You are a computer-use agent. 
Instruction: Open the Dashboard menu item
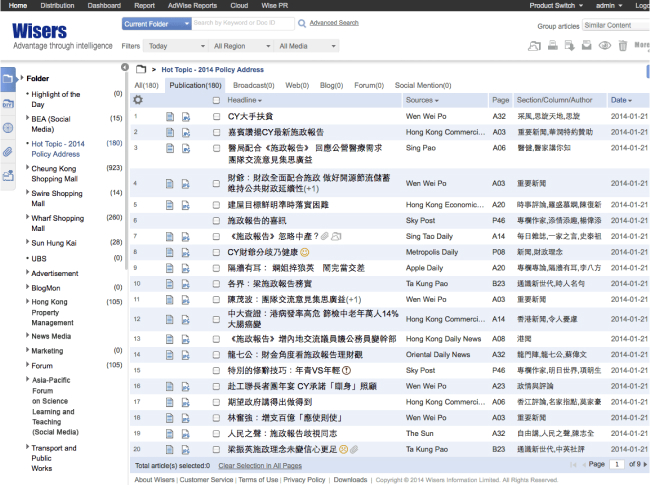pos(103,5)
